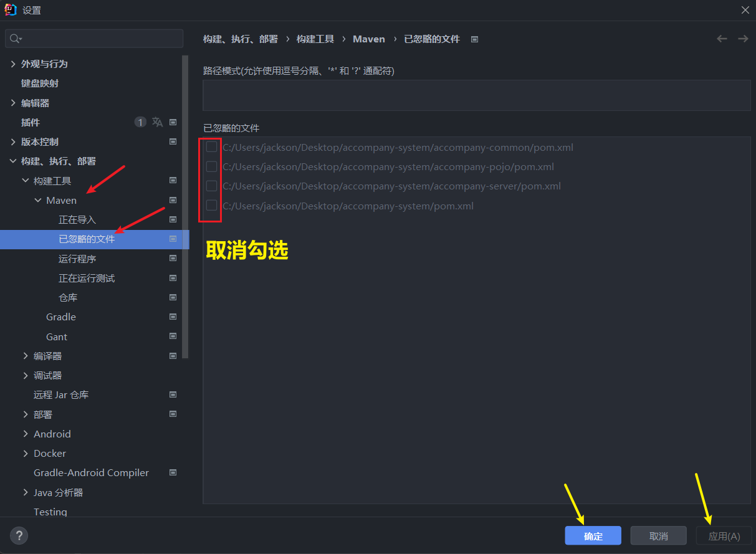Click the 取消 button
Image resolution: width=756 pixels, height=554 pixels.
pos(658,536)
